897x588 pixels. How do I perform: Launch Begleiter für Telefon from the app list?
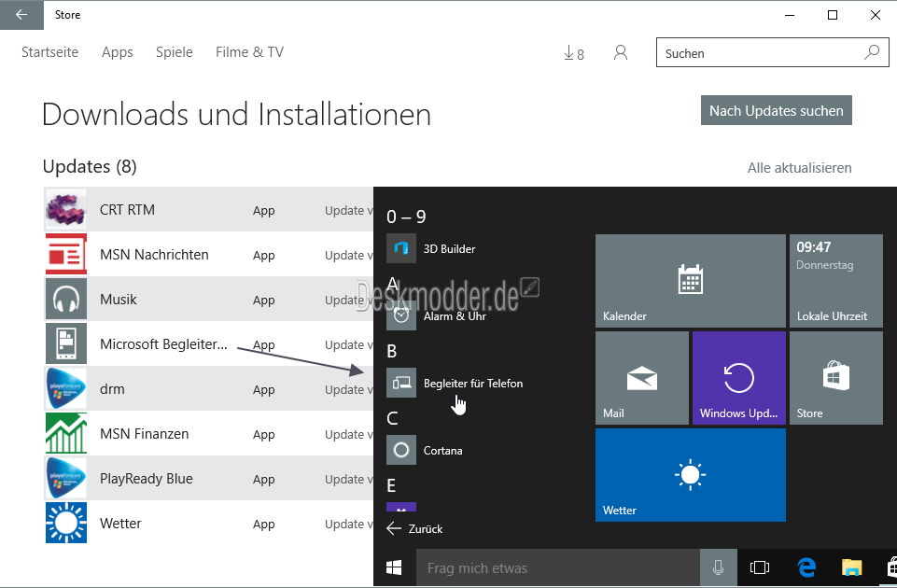[455, 384]
